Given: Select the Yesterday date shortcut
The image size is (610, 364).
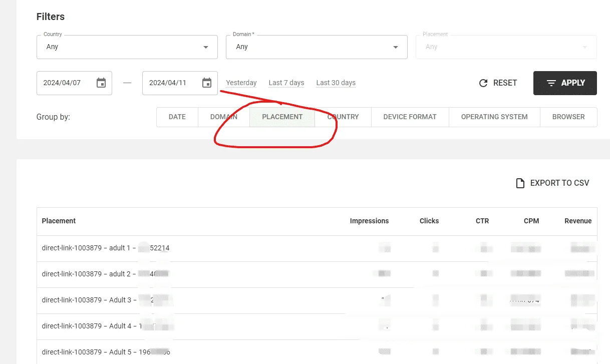Looking at the screenshot, I should (241, 83).
